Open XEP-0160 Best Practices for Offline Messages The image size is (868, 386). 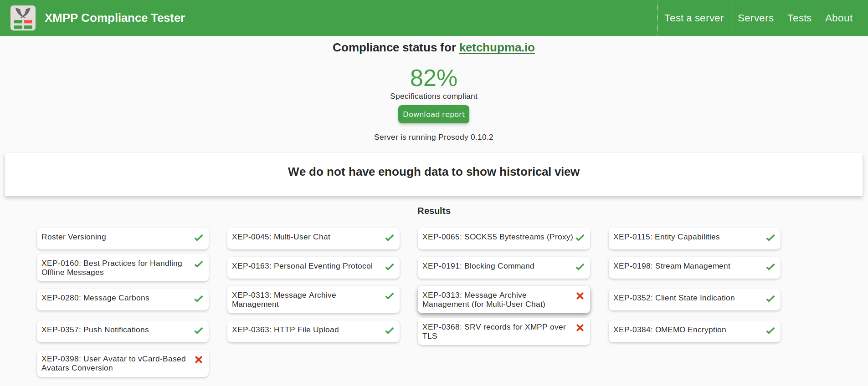point(123,268)
